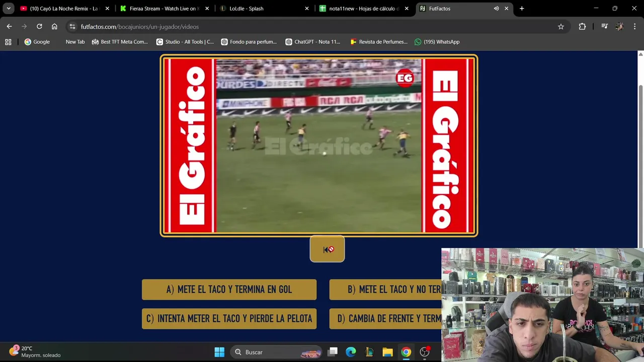Open the Best TFT Meta Com... bookmark

[120, 42]
